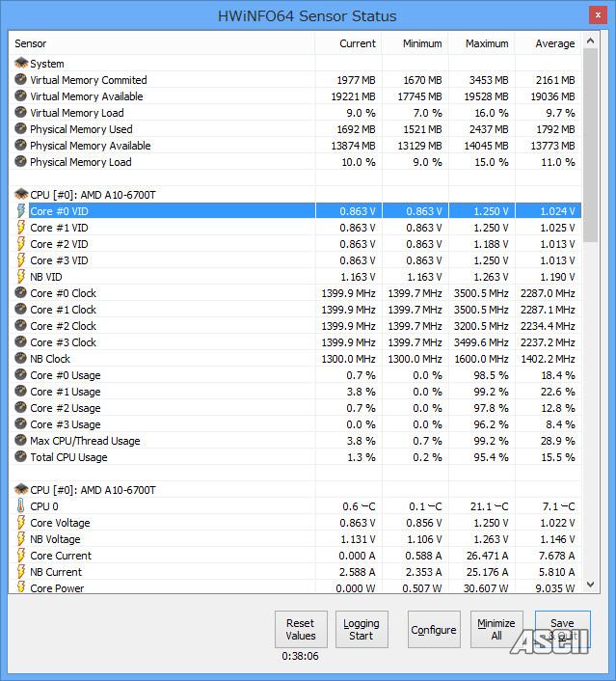Click the 2161 MB average value
This screenshot has height=681, width=616.
click(x=555, y=80)
